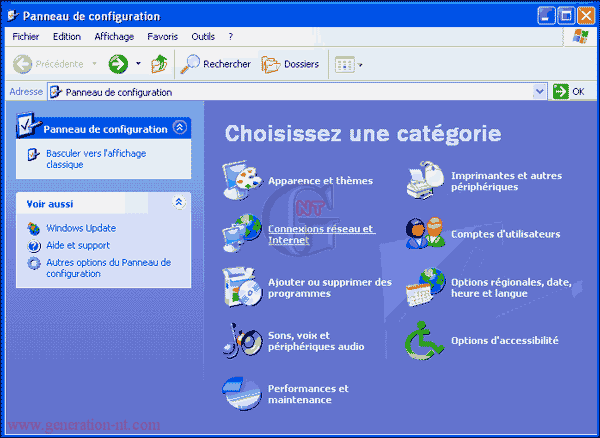Click the Performances et maintenance text link
This screenshot has width=600, height=438.
[308, 394]
